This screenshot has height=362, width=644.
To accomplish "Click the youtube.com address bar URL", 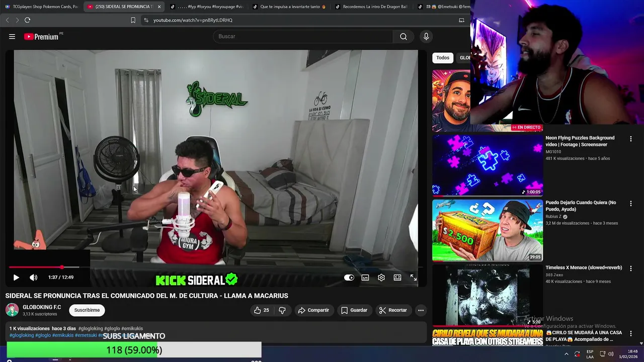I will (x=193, y=20).
